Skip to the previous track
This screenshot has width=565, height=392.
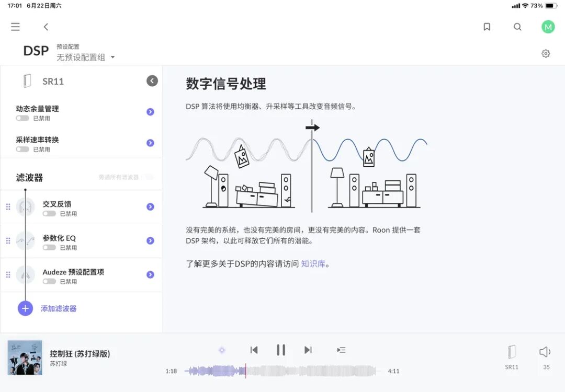click(254, 350)
